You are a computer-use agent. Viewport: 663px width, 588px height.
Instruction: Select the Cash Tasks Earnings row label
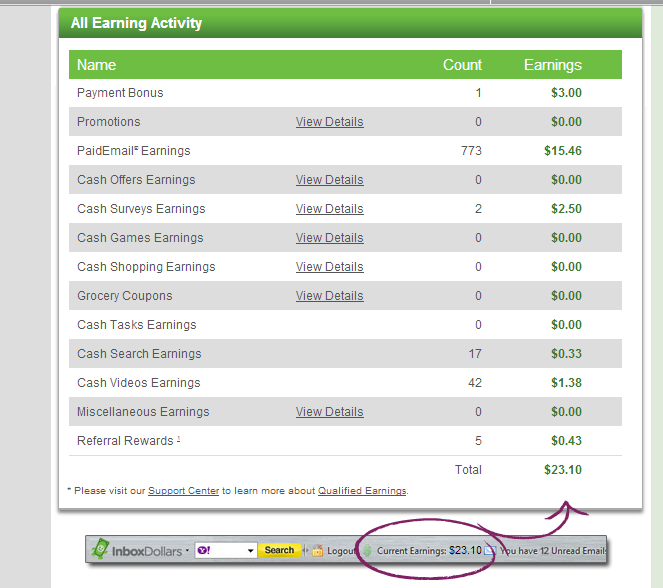point(137,325)
